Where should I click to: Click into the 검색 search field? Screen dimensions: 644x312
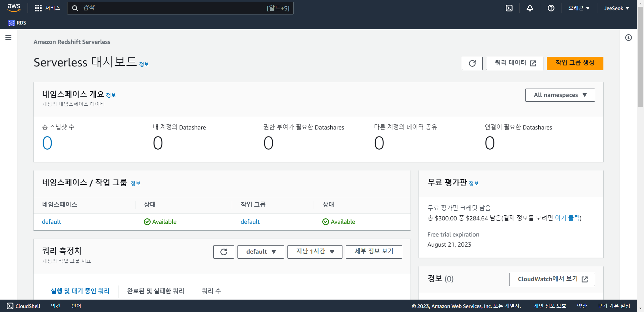click(180, 8)
